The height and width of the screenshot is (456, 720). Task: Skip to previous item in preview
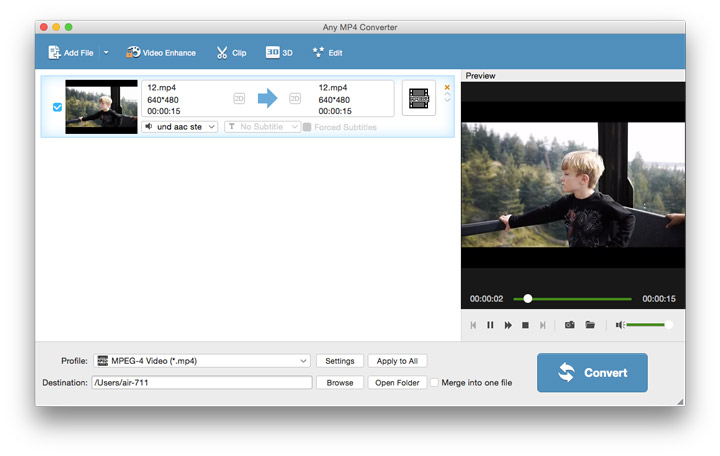pyautogui.click(x=473, y=325)
